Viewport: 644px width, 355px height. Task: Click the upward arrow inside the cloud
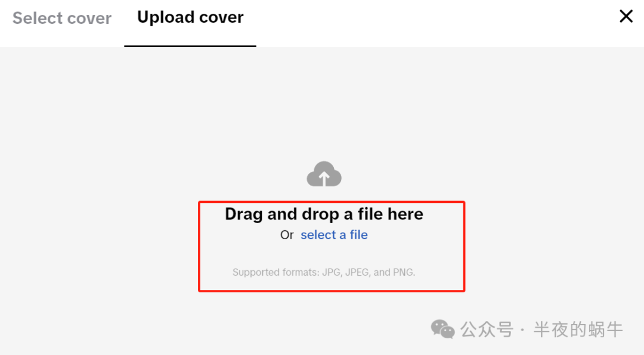tap(324, 178)
